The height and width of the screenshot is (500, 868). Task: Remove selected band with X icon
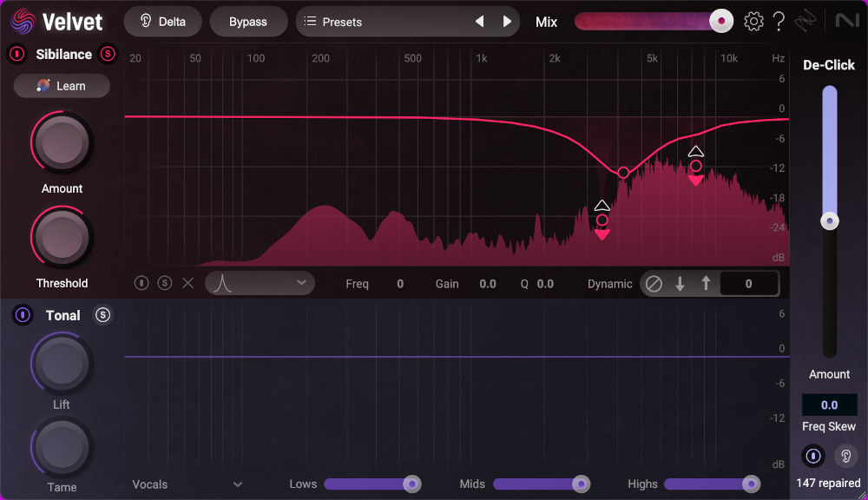pyautogui.click(x=187, y=283)
